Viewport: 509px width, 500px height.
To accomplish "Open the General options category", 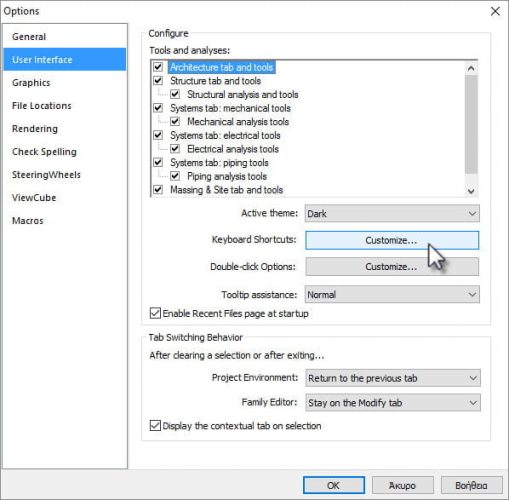I will (x=65, y=37).
